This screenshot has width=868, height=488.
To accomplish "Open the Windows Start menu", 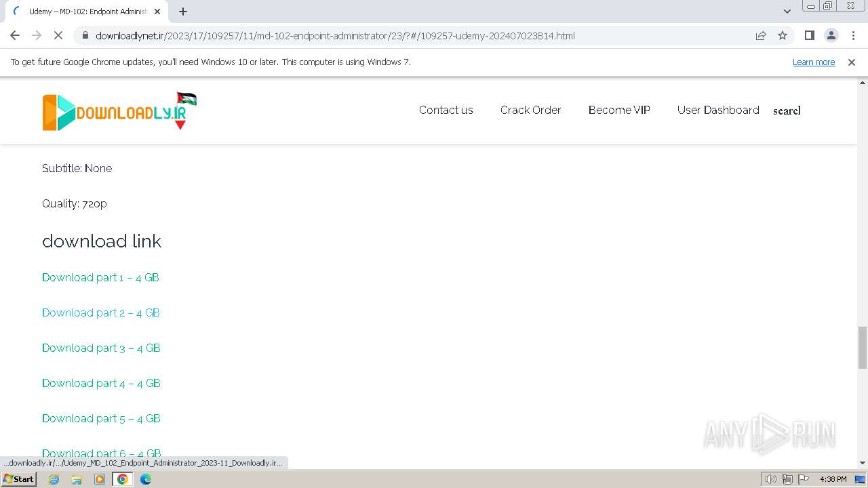I will 18,479.
